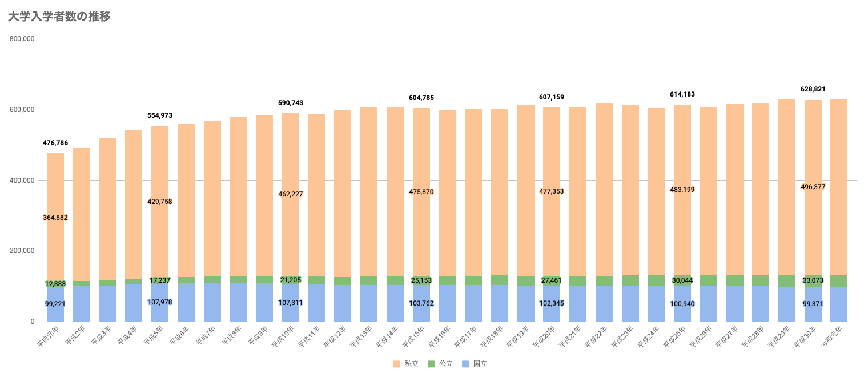
Task: Select the 200,000 y-axis label
Action: click(x=23, y=251)
